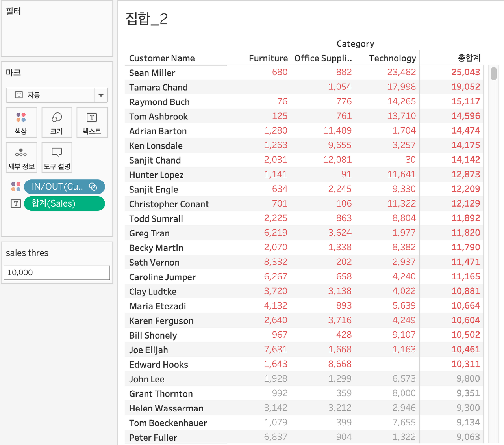Select the Raymond Buch row label
The width and height of the screenshot is (504, 445).
[x=159, y=102]
